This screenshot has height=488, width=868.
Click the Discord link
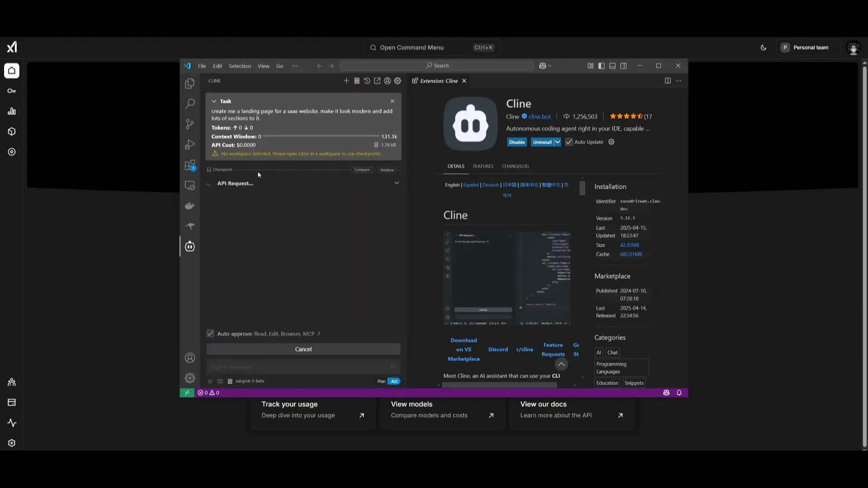(x=498, y=350)
